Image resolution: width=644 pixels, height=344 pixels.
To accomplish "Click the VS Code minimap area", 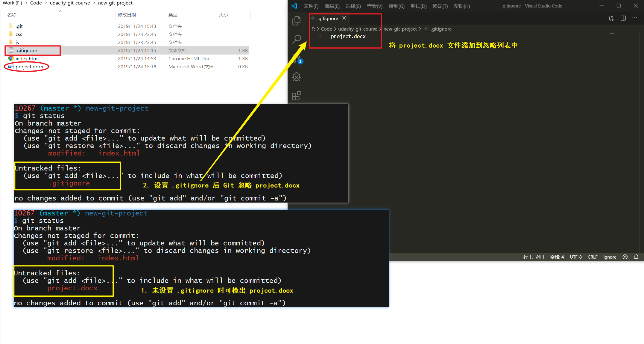I will point(612,34).
